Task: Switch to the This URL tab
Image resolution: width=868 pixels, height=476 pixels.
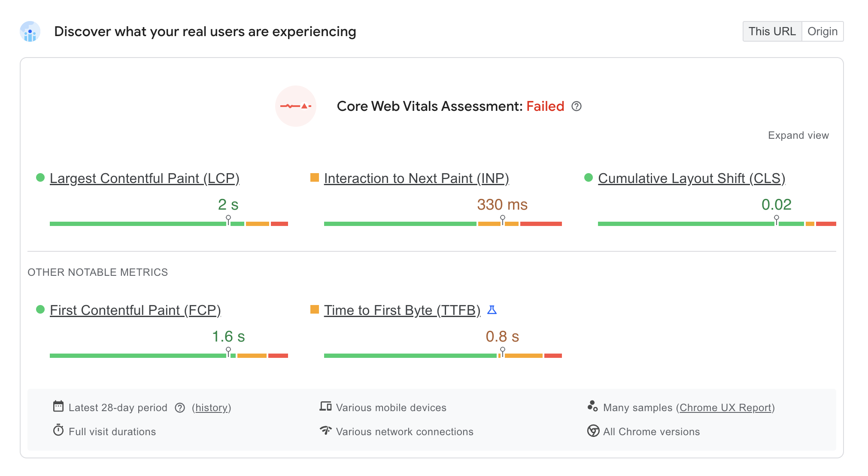Action: pos(772,31)
